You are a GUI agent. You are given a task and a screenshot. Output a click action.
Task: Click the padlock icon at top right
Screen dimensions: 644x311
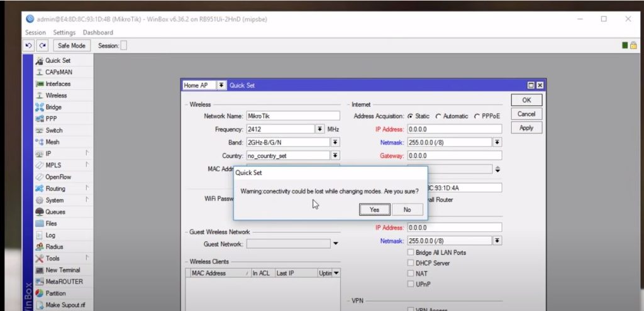[633, 45]
